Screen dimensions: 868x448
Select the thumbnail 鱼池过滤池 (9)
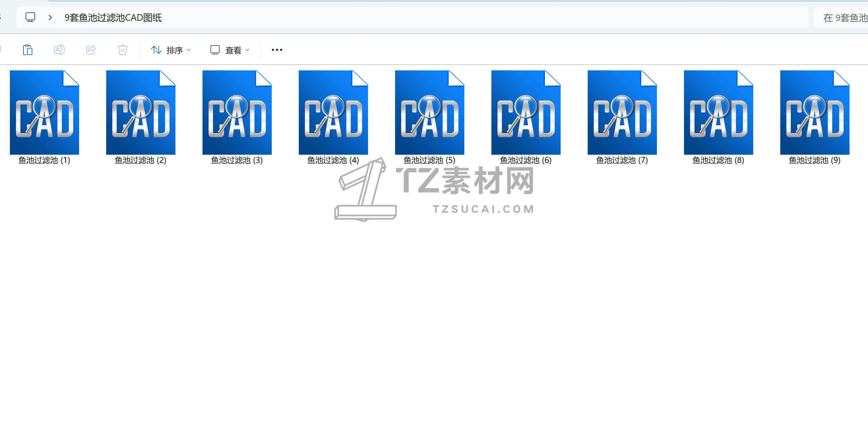pyautogui.click(x=815, y=112)
